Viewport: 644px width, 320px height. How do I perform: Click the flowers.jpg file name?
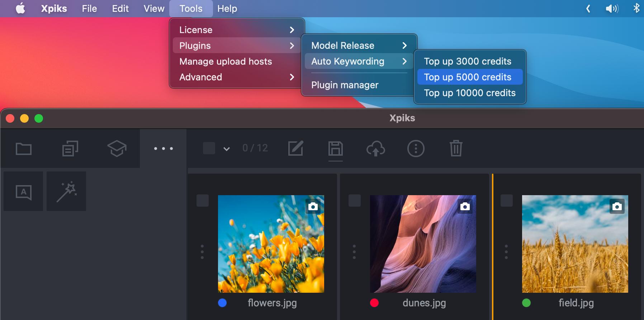click(x=272, y=303)
